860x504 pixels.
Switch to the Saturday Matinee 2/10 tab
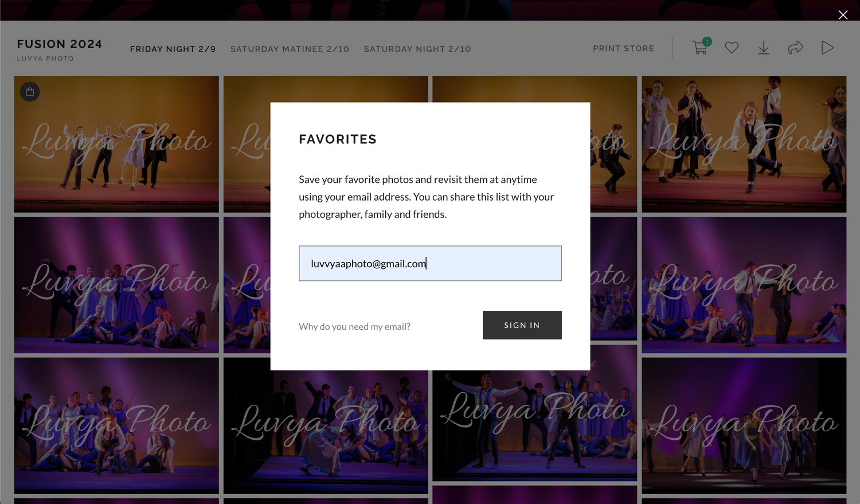(x=290, y=49)
